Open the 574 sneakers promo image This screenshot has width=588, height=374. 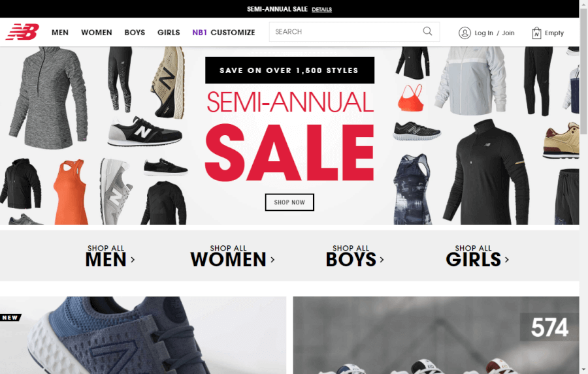click(x=436, y=335)
